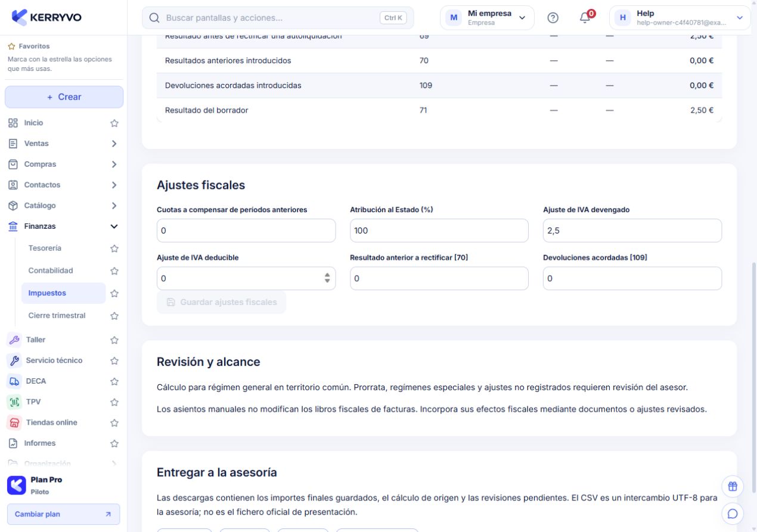Click the TPV icon
Image resolution: width=757 pixels, height=532 pixels.
coord(13,402)
